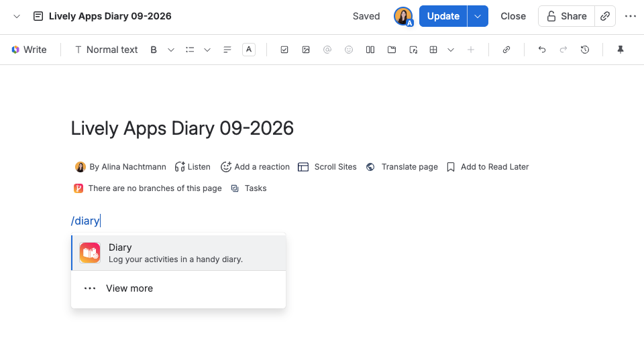Screen dimensions: 644x358
Task: Open the text color picker
Action: pos(249,50)
